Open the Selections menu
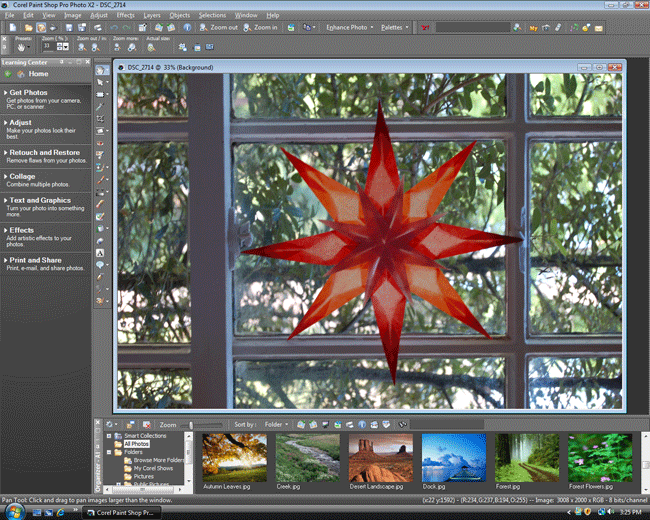650x520 pixels. point(212,15)
